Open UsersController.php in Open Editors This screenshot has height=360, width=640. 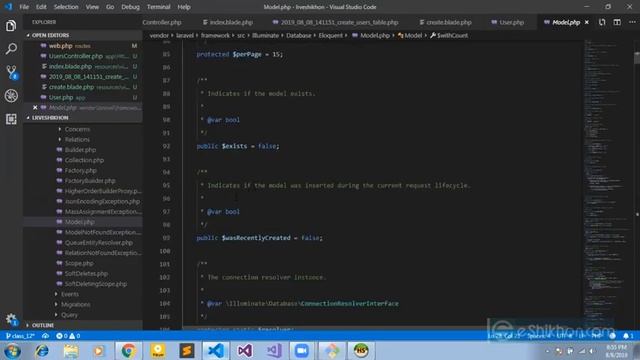click(x=83, y=56)
